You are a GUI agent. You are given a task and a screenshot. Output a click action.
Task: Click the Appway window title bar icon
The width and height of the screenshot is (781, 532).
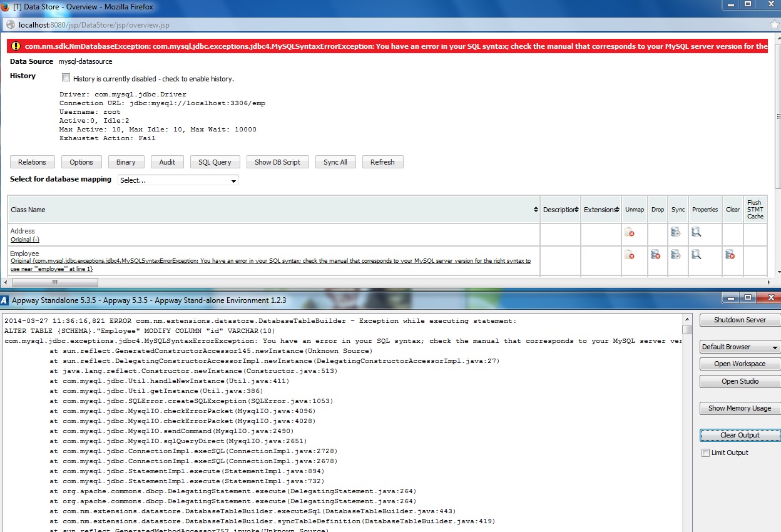(x=4, y=300)
